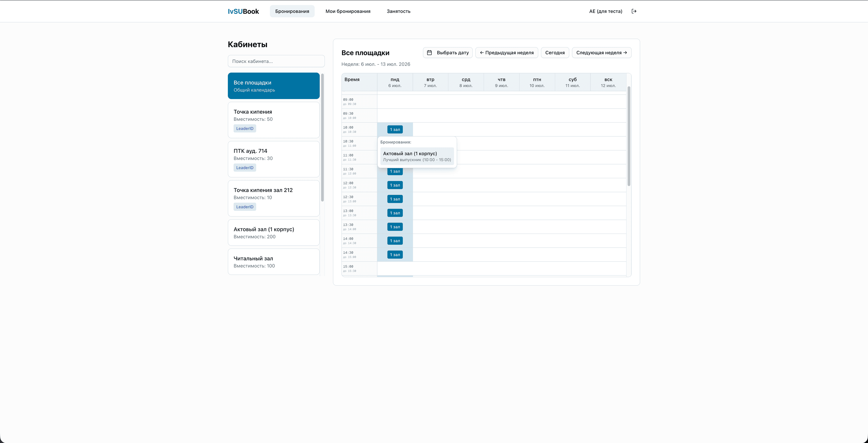Click the 1 зал badge at 14:30
This screenshot has height=443, width=868.
(x=395, y=255)
